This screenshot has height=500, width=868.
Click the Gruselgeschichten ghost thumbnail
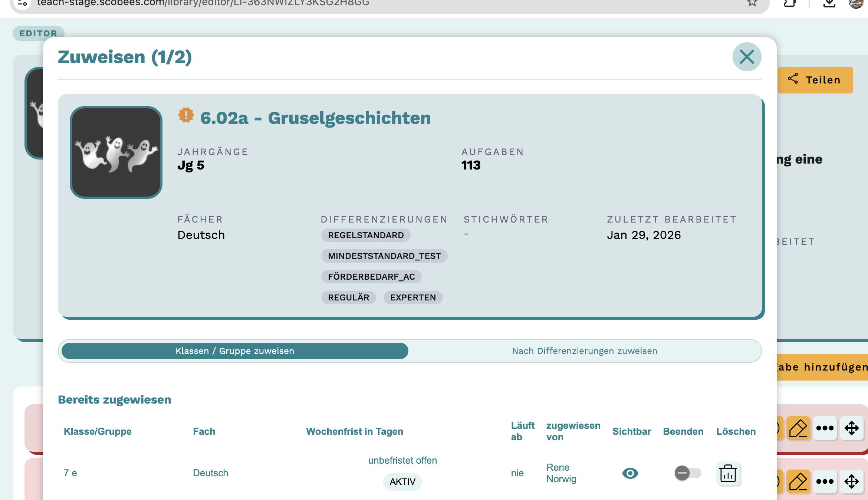[x=116, y=152]
